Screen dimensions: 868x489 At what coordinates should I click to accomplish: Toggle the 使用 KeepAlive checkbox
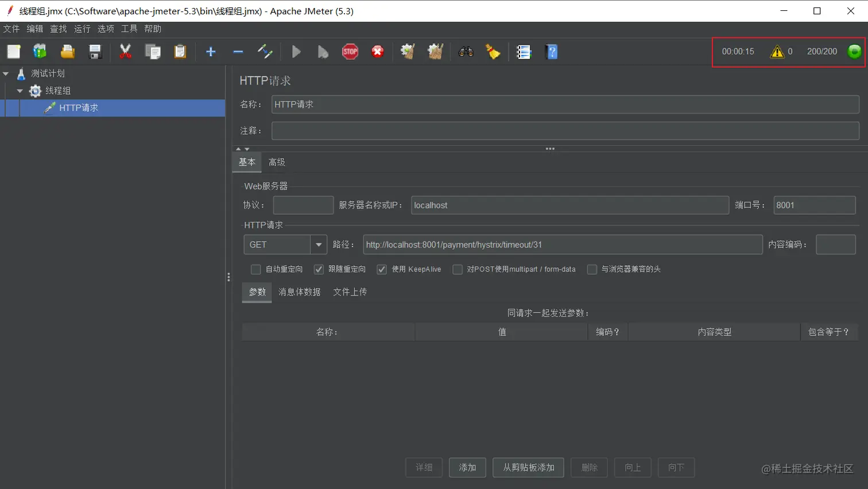(x=382, y=269)
